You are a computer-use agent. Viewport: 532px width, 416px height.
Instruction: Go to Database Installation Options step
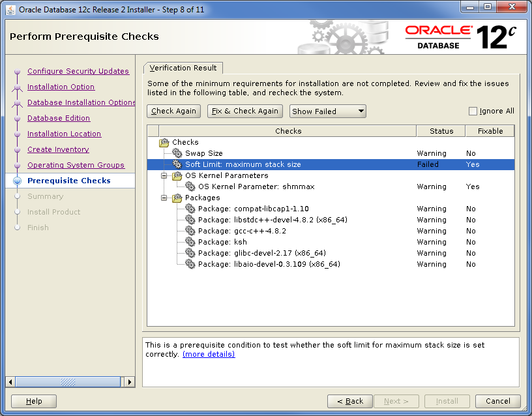point(81,102)
